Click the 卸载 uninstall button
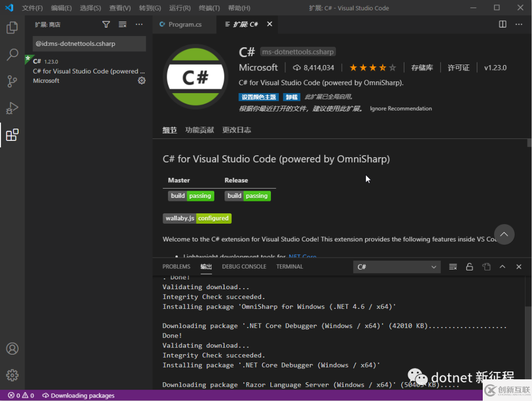This screenshot has width=532, height=401. click(x=292, y=97)
